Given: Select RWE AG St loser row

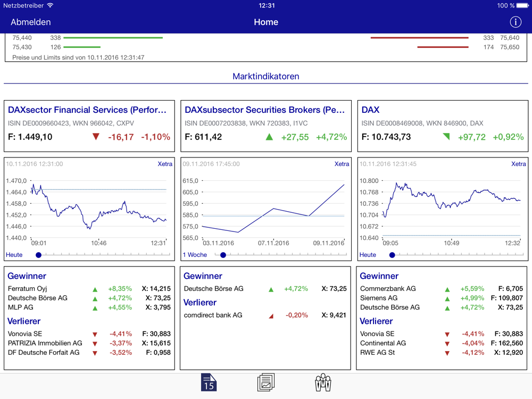Looking at the screenshot, I should [442, 353].
